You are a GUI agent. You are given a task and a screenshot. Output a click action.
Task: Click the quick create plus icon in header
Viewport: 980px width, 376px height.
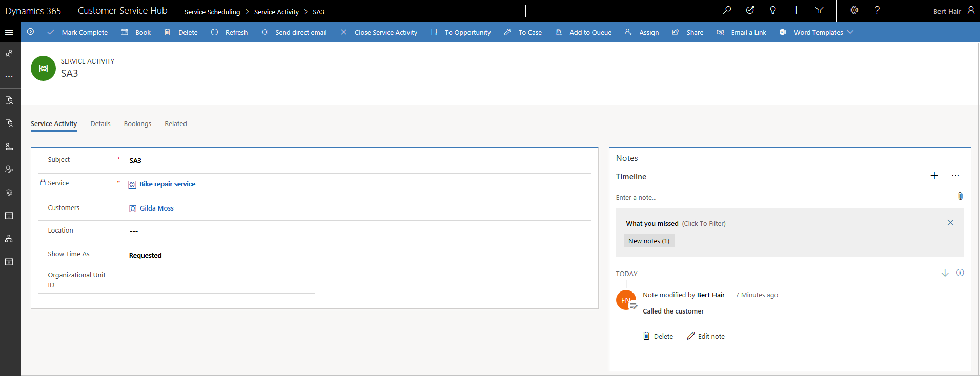pyautogui.click(x=796, y=10)
